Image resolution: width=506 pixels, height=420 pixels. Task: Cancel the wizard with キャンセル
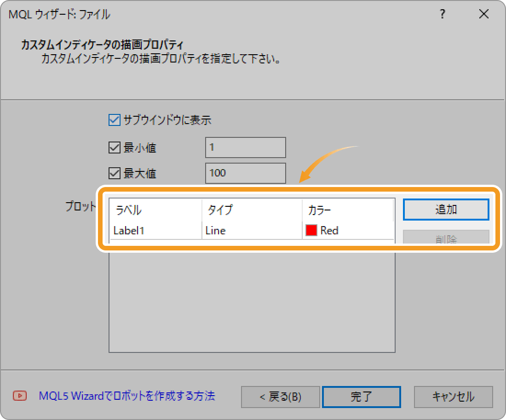pos(454,397)
